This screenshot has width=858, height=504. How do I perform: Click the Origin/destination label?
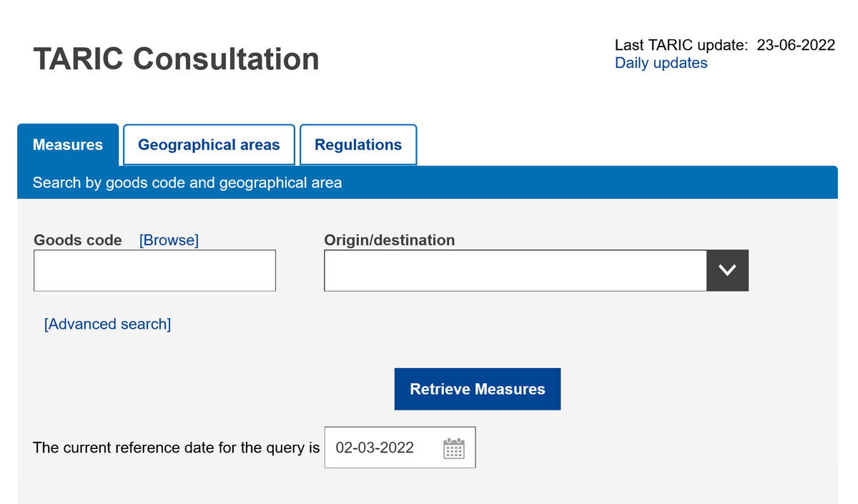390,240
